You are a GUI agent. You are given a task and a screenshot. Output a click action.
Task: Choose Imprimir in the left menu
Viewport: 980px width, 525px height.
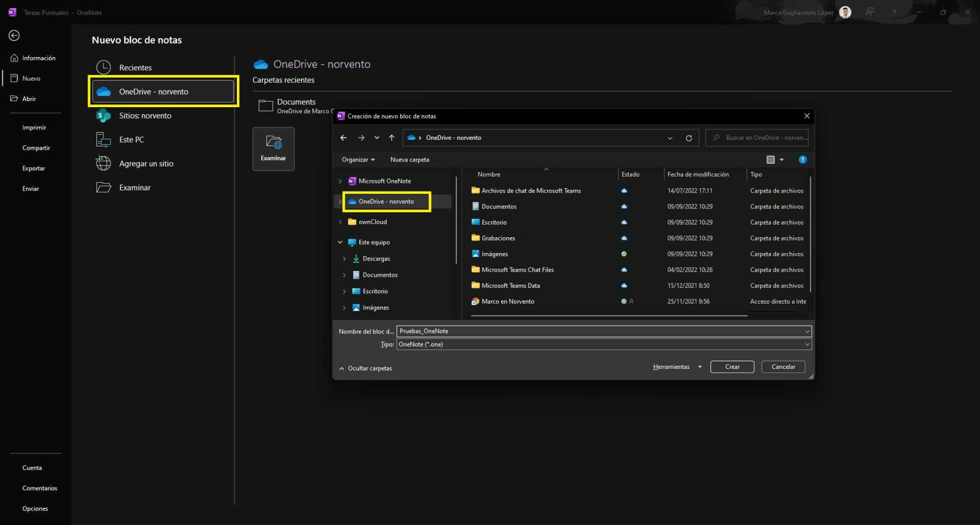[34, 127]
